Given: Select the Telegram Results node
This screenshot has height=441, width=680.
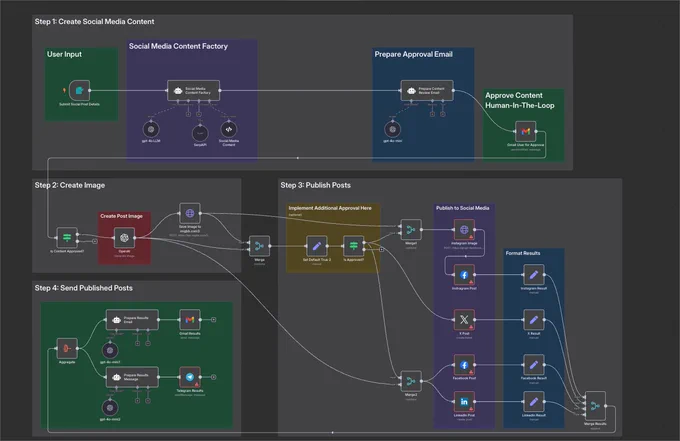Looking at the screenshot, I should point(190,377).
